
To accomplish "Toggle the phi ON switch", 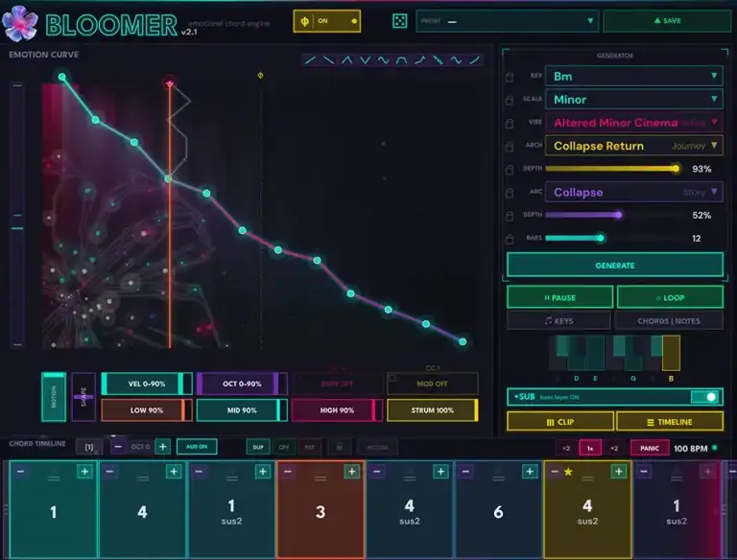I will tap(327, 21).
